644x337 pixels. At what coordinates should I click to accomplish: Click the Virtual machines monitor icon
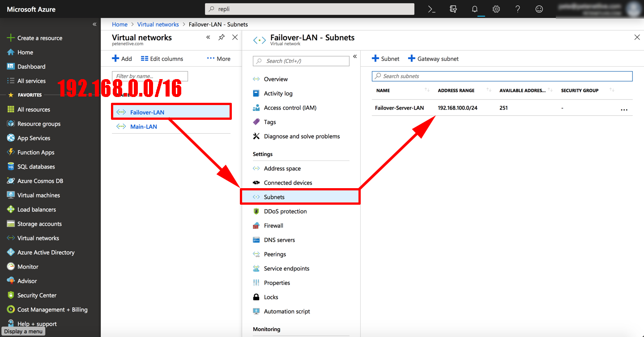[x=11, y=195]
